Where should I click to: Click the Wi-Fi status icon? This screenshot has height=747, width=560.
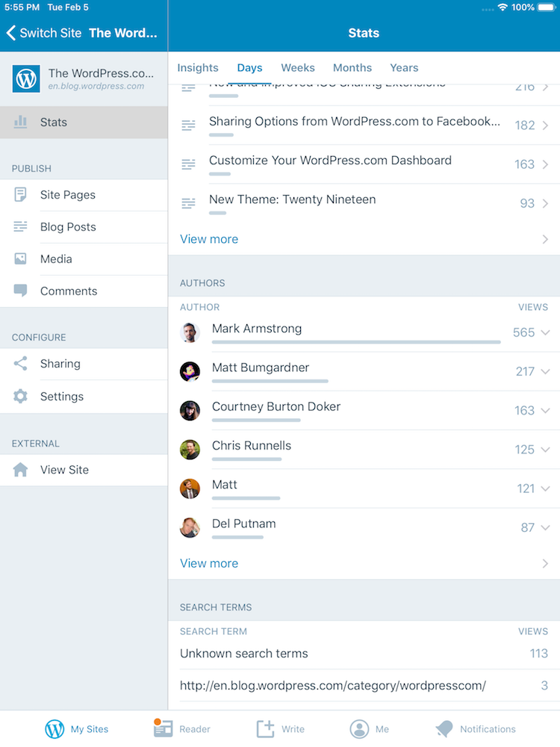click(x=503, y=7)
